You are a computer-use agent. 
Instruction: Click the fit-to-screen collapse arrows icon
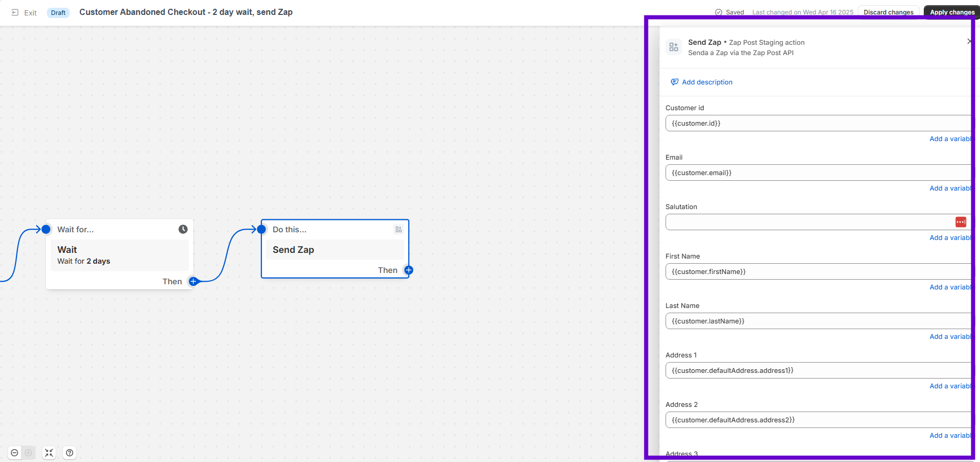(x=49, y=453)
